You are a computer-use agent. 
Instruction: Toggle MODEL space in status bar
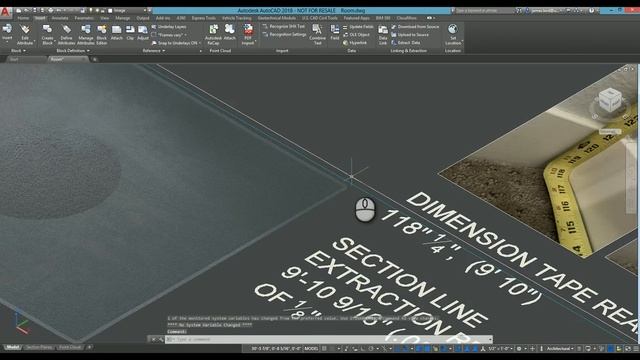(x=311, y=349)
